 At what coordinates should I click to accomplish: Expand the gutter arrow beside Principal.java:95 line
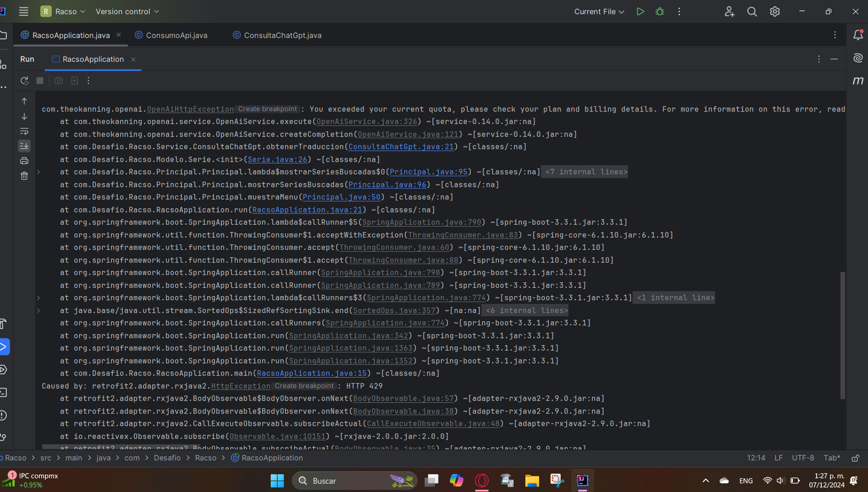coord(38,172)
